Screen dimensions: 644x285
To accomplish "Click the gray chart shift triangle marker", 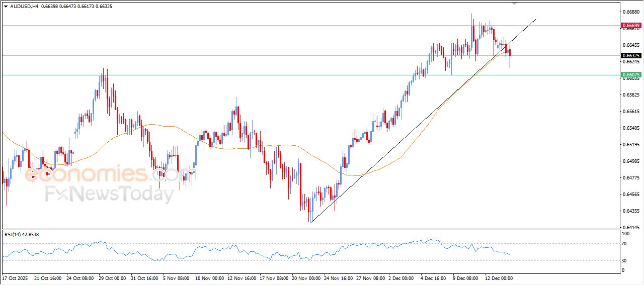I will [514, 3].
